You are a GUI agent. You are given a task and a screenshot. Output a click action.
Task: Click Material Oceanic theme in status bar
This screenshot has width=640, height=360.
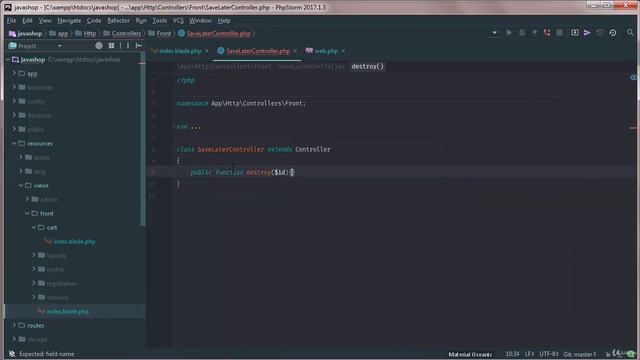(x=470, y=354)
